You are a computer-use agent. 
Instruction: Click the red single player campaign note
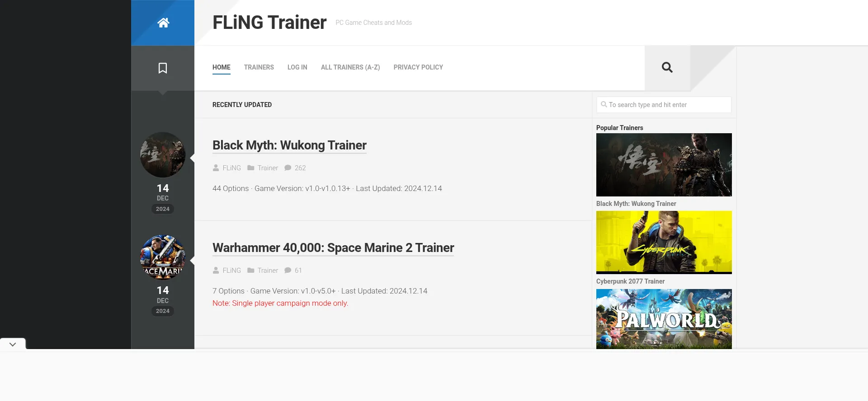tap(280, 303)
